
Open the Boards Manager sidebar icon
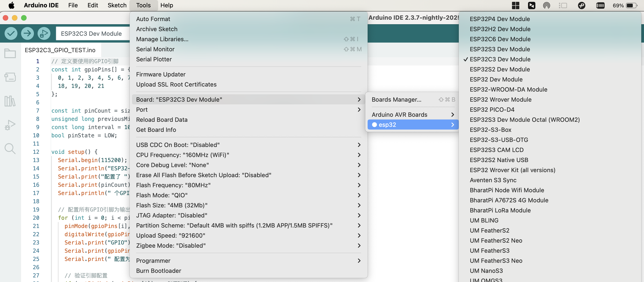tap(10, 77)
